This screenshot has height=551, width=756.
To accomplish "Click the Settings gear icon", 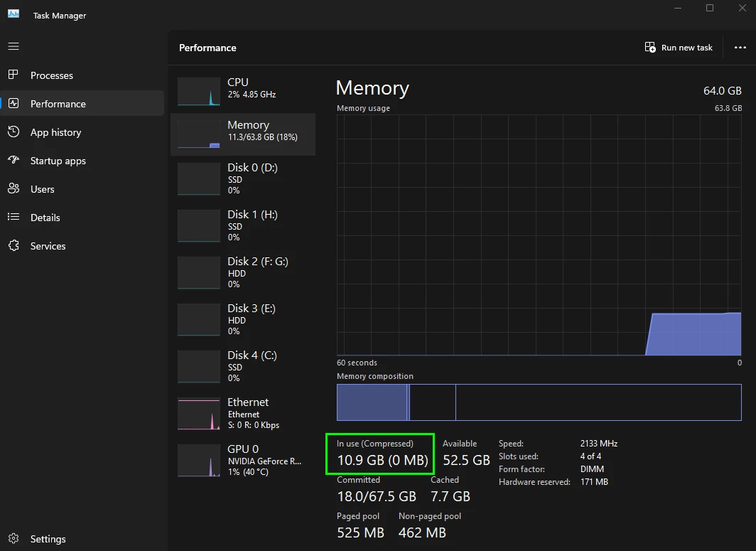I will point(13,538).
